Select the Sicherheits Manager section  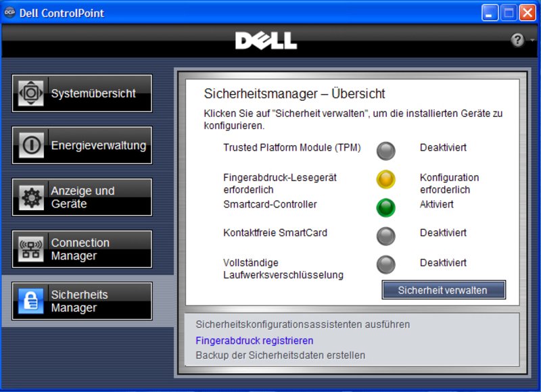82,301
